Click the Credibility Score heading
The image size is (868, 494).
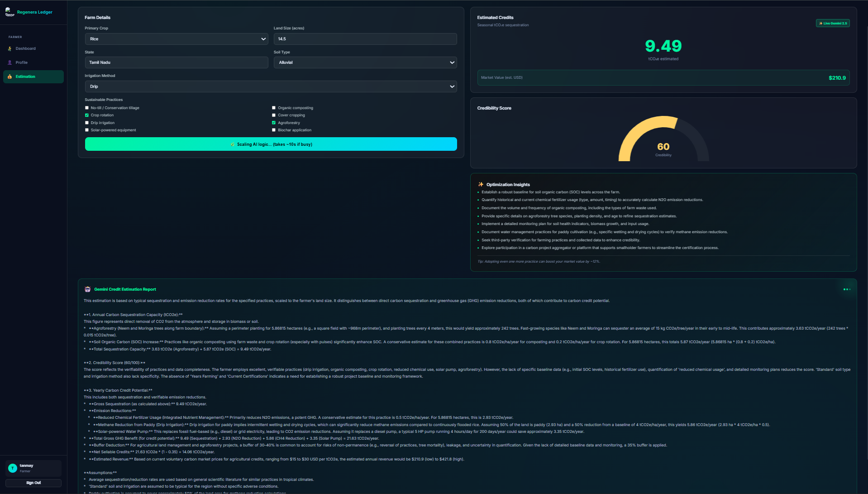click(494, 108)
